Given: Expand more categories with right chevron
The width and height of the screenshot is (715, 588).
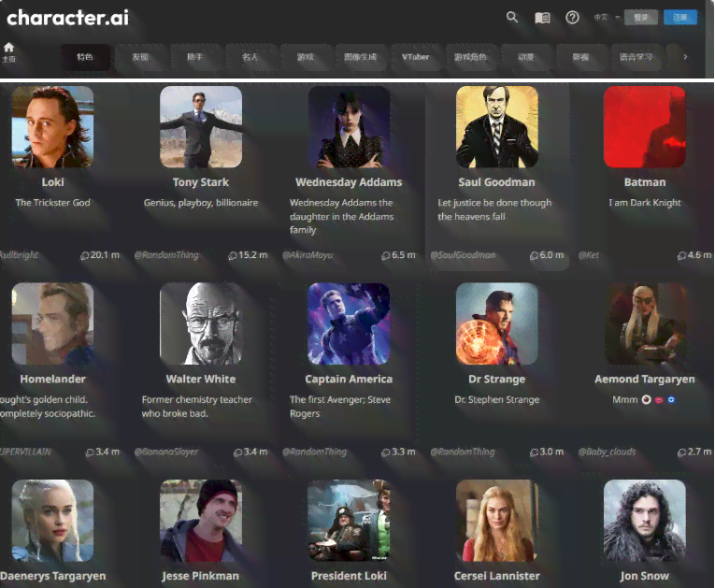Looking at the screenshot, I should pyautogui.click(x=685, y=57).
